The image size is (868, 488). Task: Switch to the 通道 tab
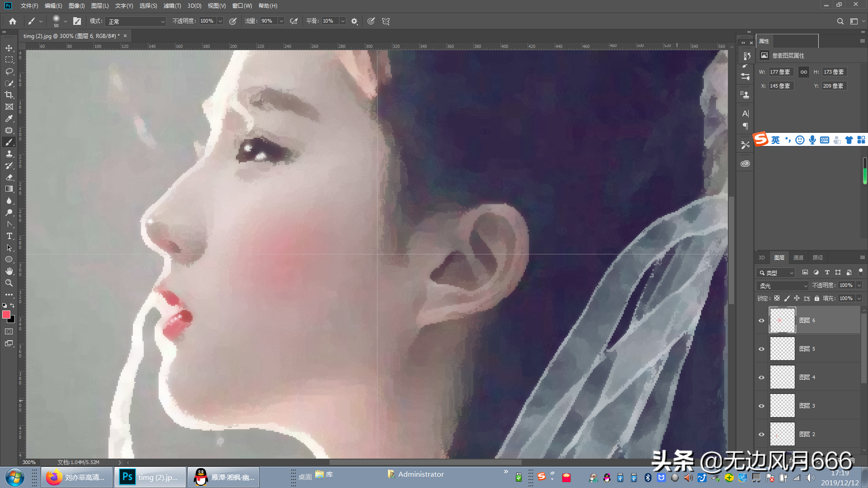pyautogui.click(x=798, y=258)
